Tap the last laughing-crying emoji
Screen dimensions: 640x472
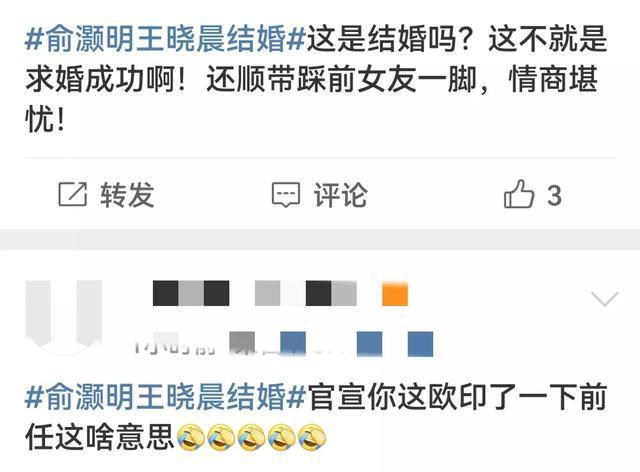pyautogui.click(x=312, y=437)
